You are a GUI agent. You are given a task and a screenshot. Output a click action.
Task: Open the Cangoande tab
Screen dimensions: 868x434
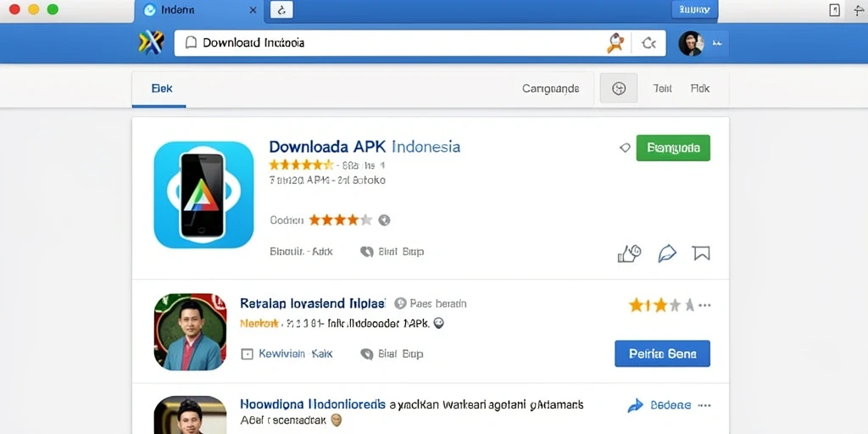coord(550,88)
